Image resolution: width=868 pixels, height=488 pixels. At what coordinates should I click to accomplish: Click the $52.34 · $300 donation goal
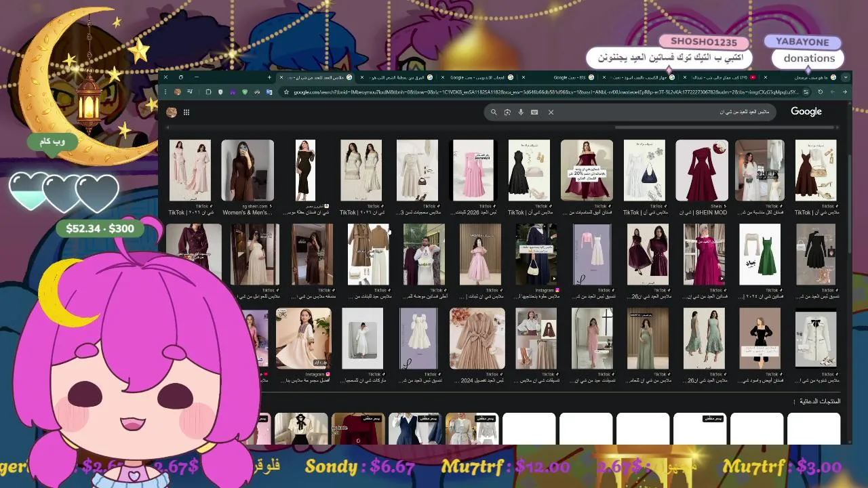click(100, 229)
